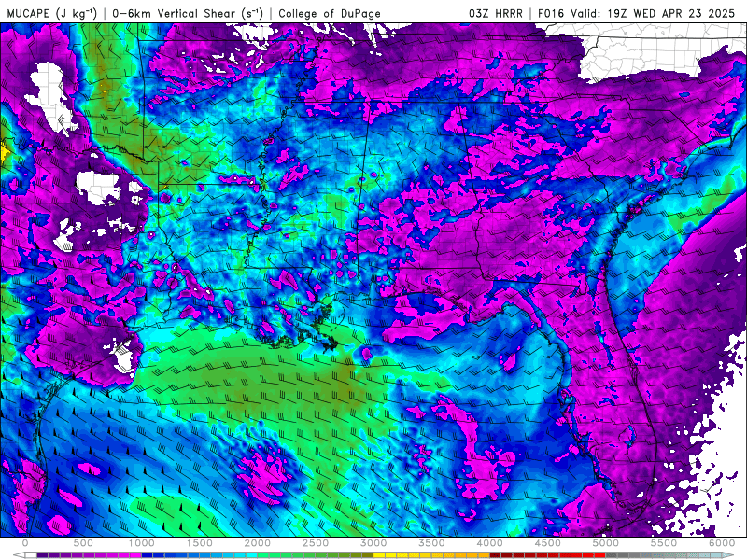
Task: Click the left arrow end of the color bar
Action: [x=19, y=554]
